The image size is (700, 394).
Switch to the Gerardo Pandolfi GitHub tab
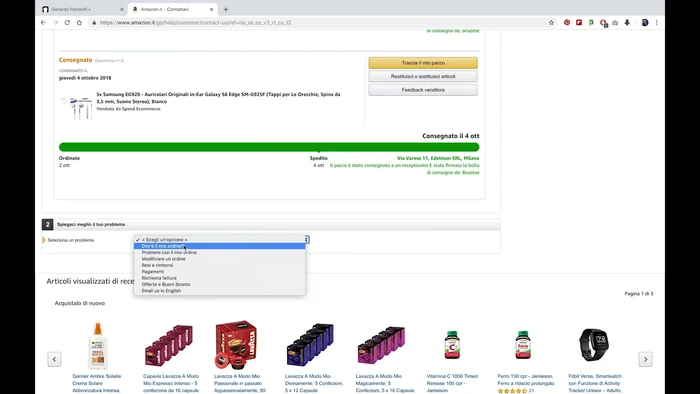[x=83, y=9]
